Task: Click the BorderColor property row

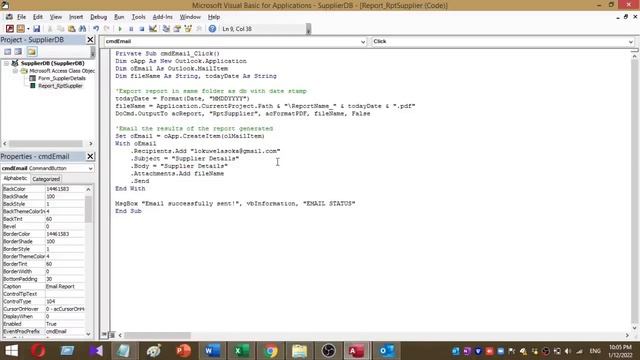Action: 43,234
